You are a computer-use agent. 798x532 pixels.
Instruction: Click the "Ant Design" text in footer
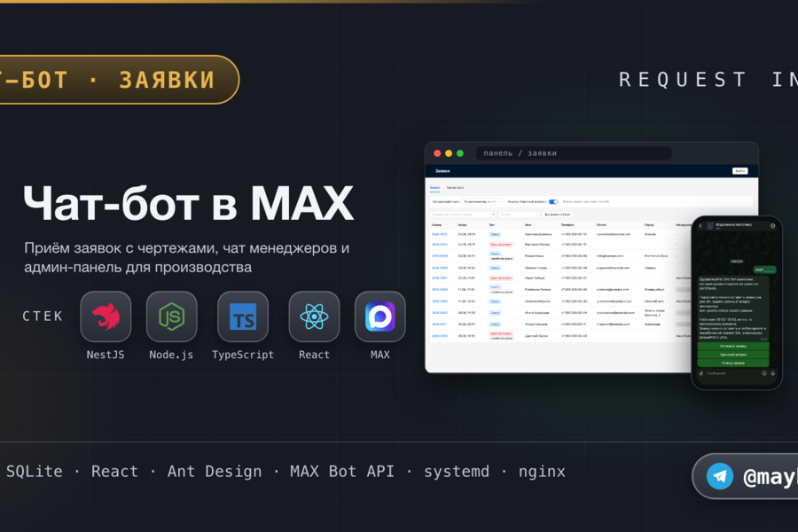(215, 472)
